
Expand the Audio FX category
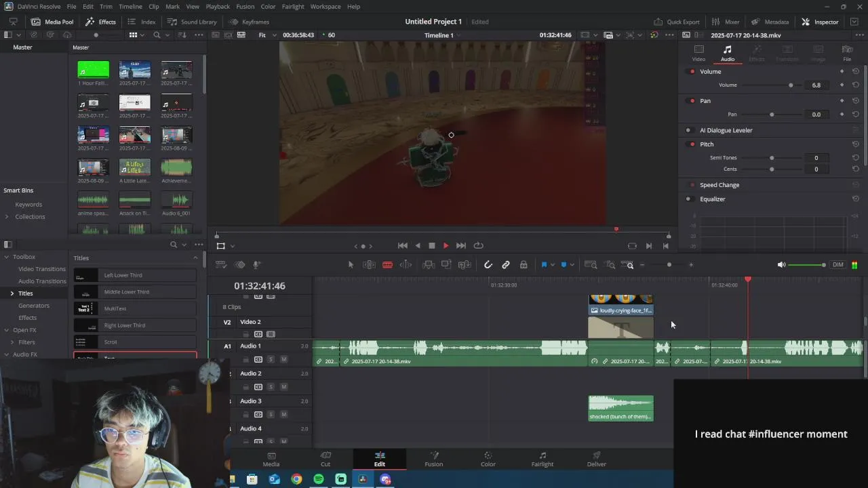coord(7,354)
